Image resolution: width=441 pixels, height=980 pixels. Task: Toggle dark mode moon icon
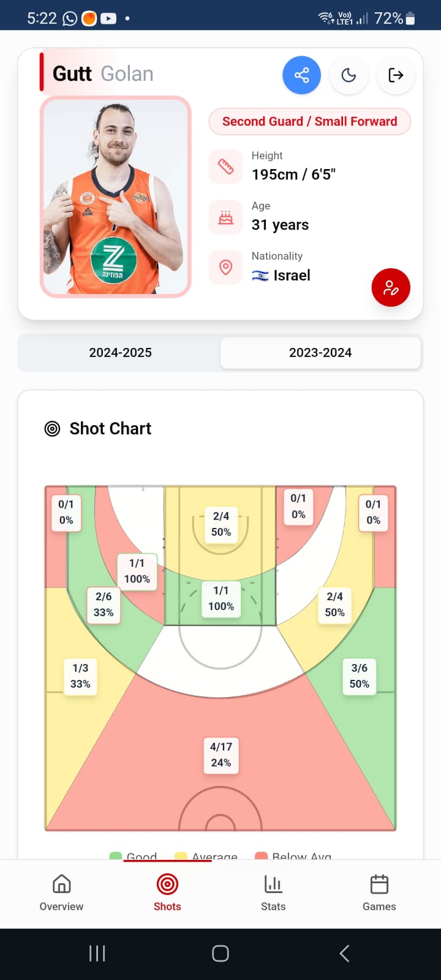pyautogui.click(x=349, y=75)
